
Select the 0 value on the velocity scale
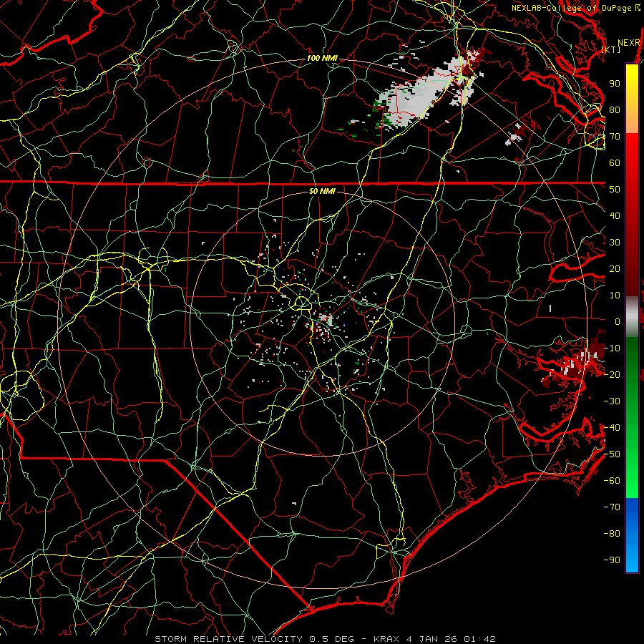pos(618,322)
